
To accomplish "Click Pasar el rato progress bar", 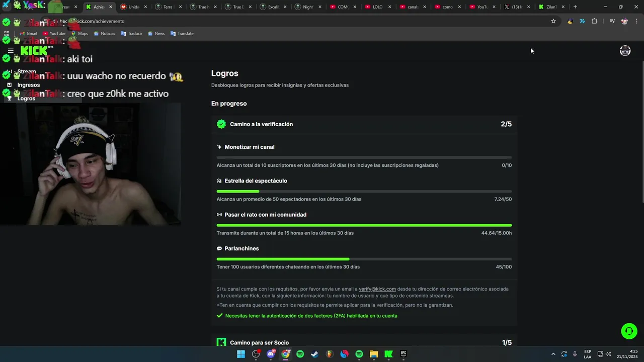I will [x=364, y=225].
